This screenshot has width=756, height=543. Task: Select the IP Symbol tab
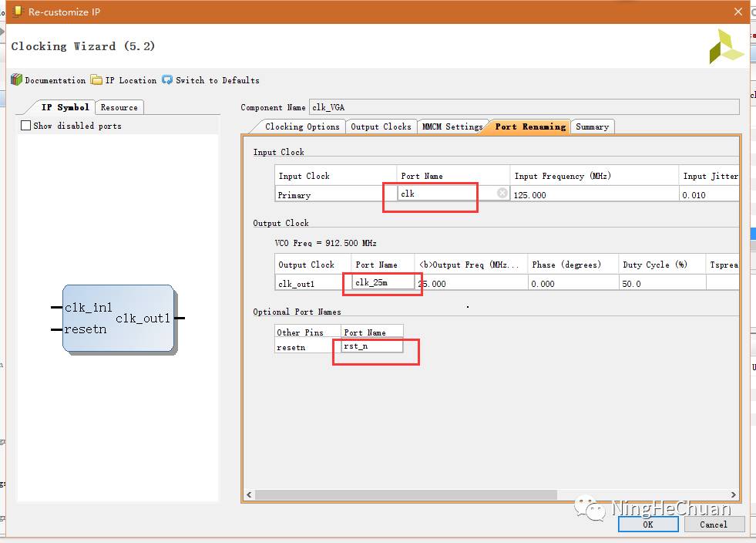tap(65, 107)
